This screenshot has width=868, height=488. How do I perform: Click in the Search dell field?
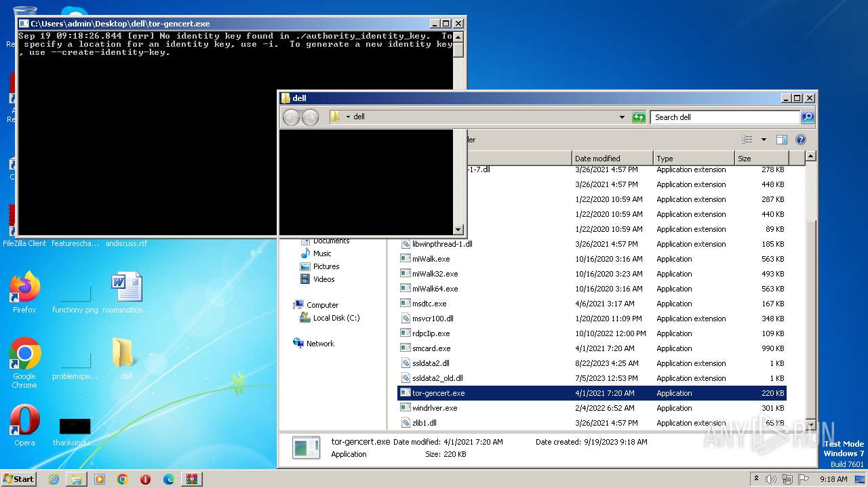pyautogui.click(x=725, y=117)
